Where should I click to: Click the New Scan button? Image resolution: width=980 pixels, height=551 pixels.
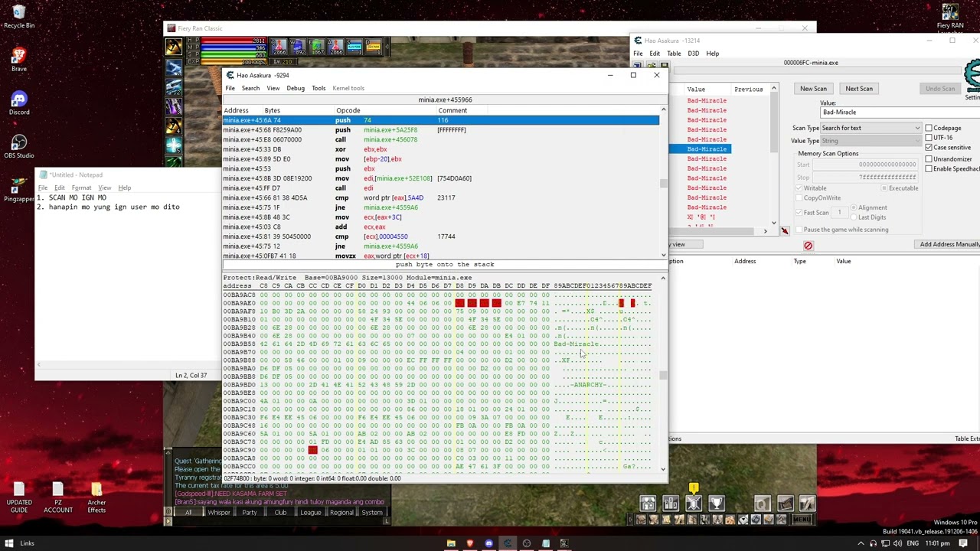(x=813, y=89)
